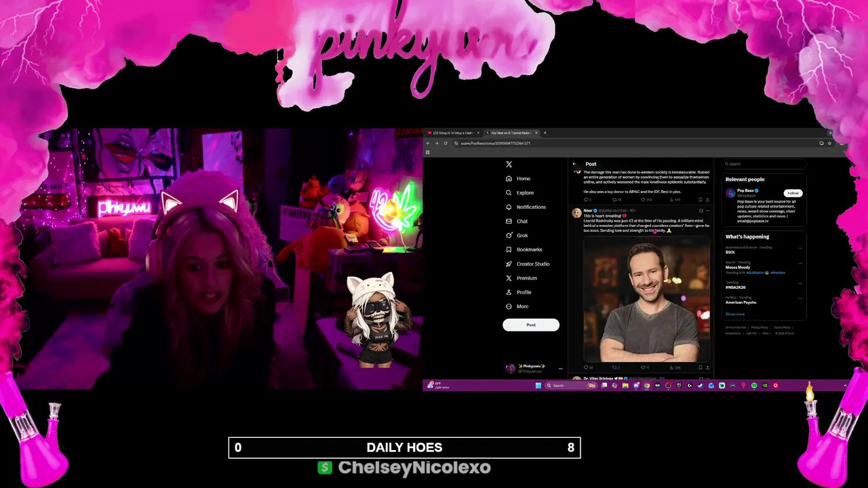Open Profile in X sidebar
This screenshot has height=488, width=868.
point(518,292)
